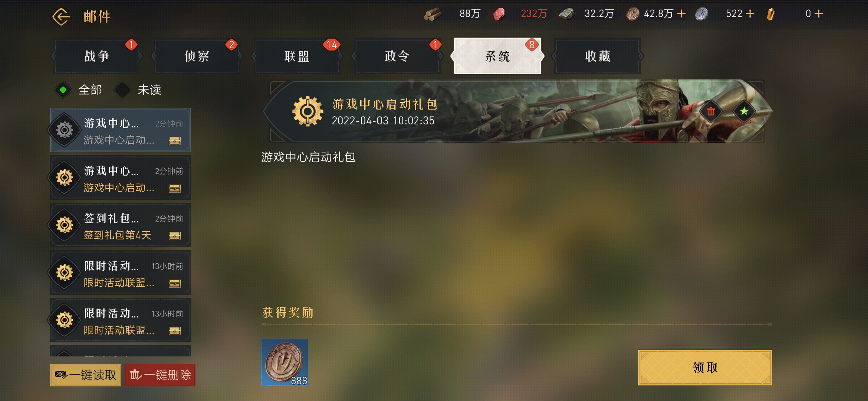Switch to the 侦察 tab
This screenshot has height=401, width=868.
click(x=197, y=56)
